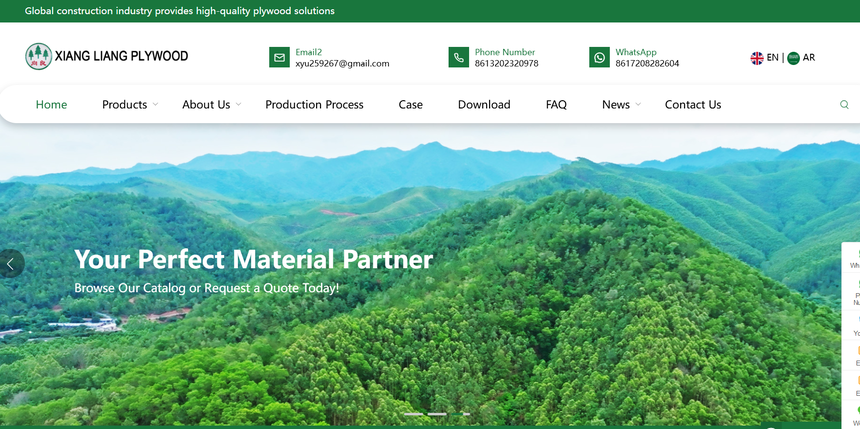860x429 pixels.
Task: Open search with the magnifier icon
Action: (844, 105)
